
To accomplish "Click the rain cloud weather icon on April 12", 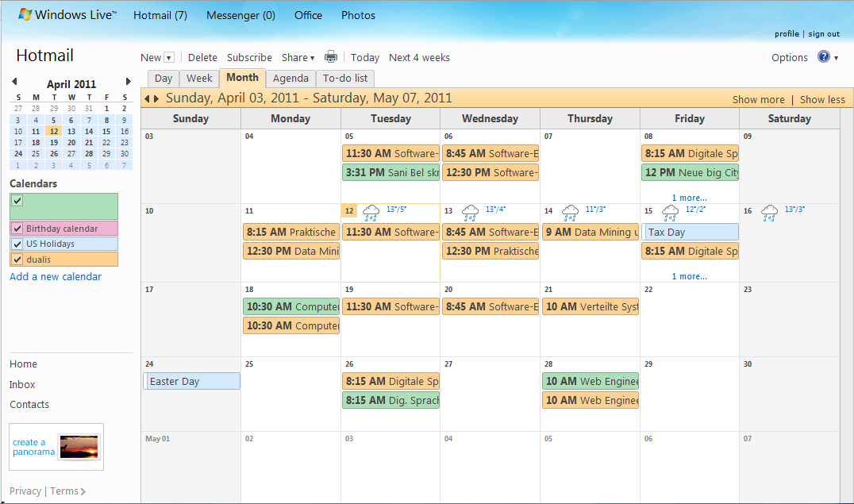I will [371, 213].
